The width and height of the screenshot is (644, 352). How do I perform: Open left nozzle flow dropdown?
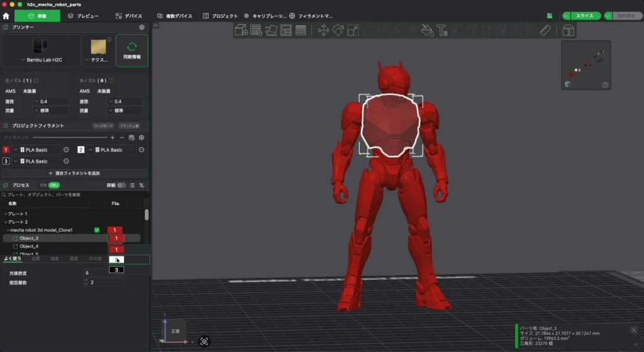click(50, 111)
